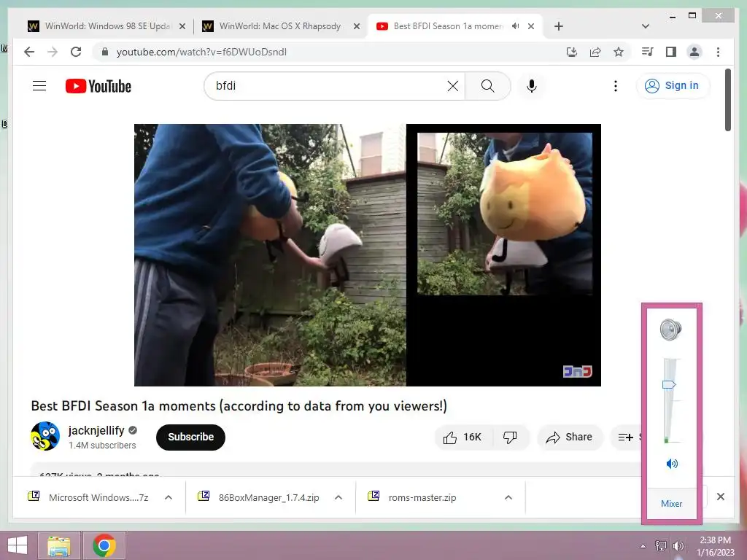Click taskbar volume tray icon

(678, 545)
